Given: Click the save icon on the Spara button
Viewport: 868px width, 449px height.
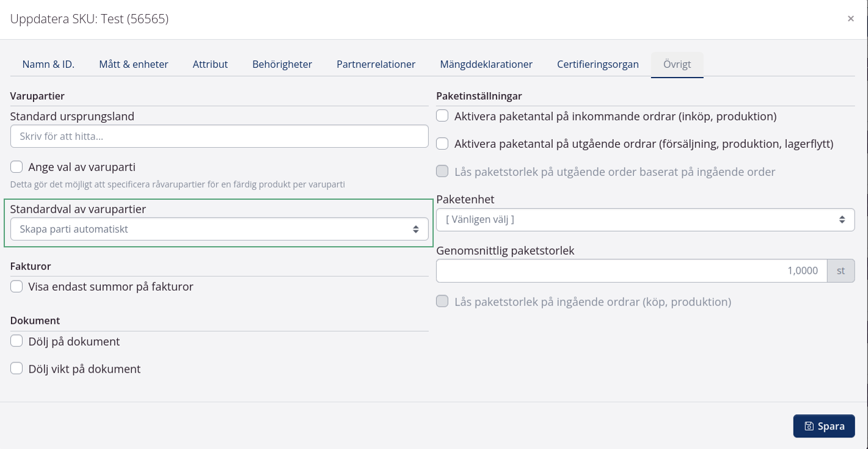Looking at the screenshot, I should click(809, 426).
